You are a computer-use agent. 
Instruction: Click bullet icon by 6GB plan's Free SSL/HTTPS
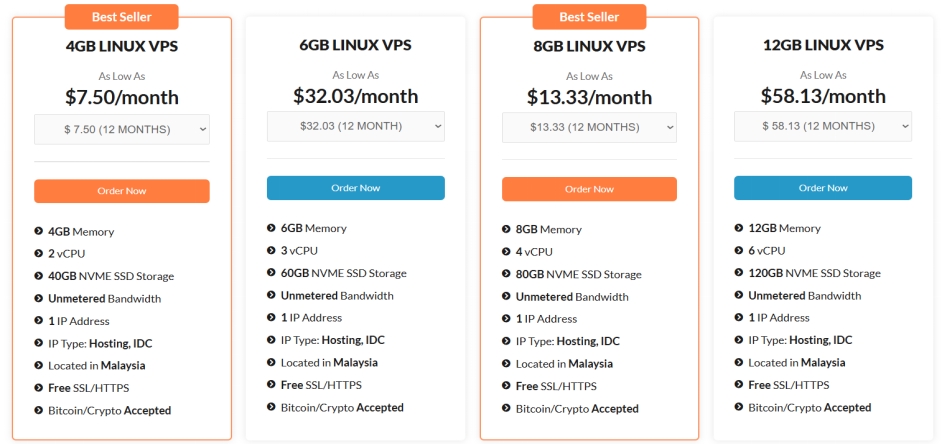click(271, 384)
